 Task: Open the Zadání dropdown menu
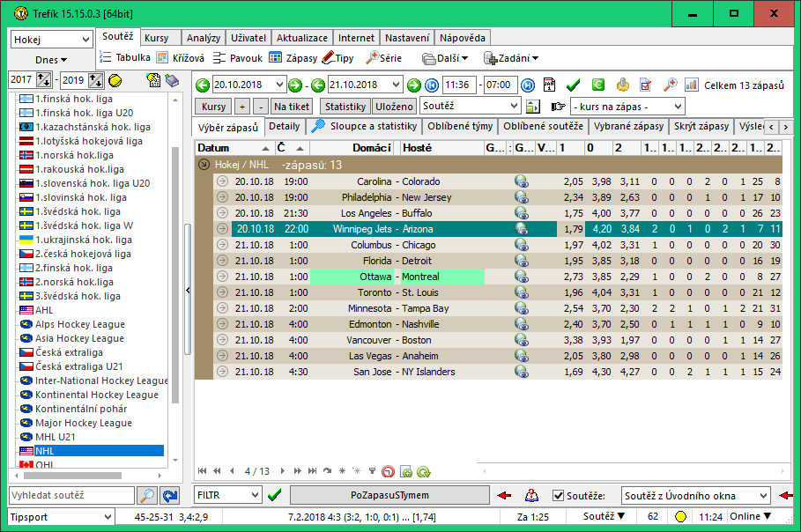[511, 58]
